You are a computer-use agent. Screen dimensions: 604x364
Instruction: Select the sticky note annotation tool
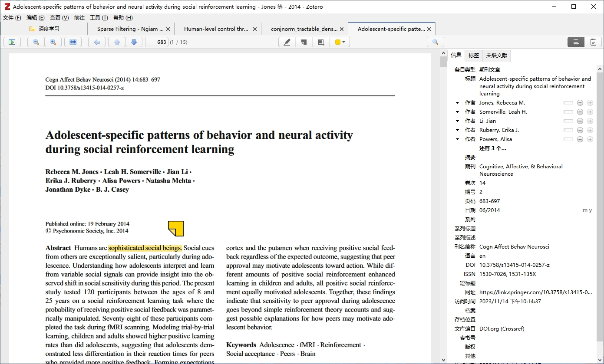tap(304, 42)
